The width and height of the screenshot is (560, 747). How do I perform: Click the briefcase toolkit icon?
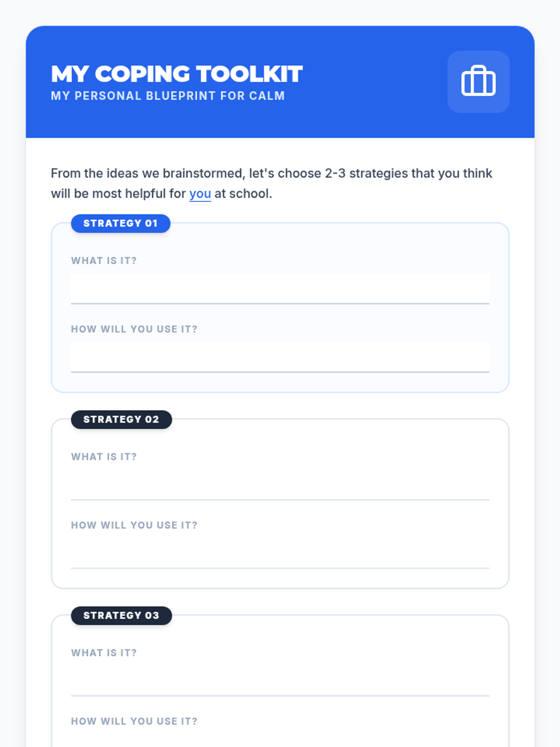click(478, 82)
